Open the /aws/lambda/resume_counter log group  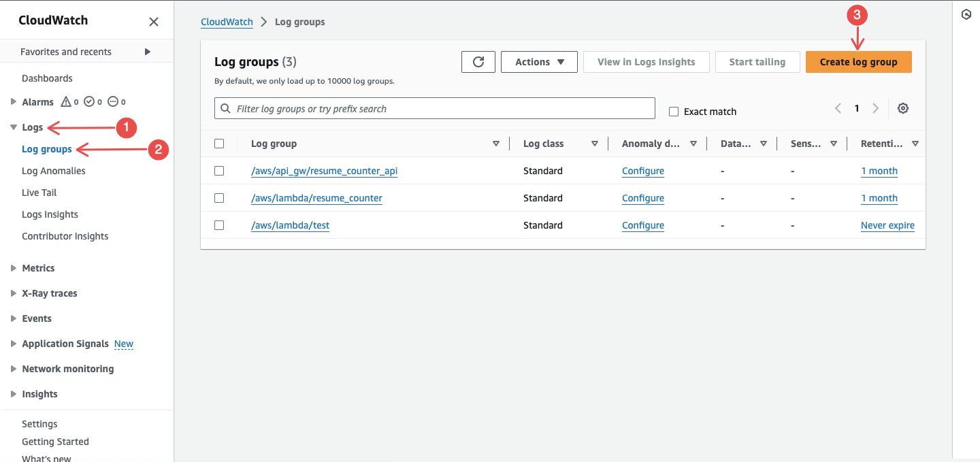point(316,198)
